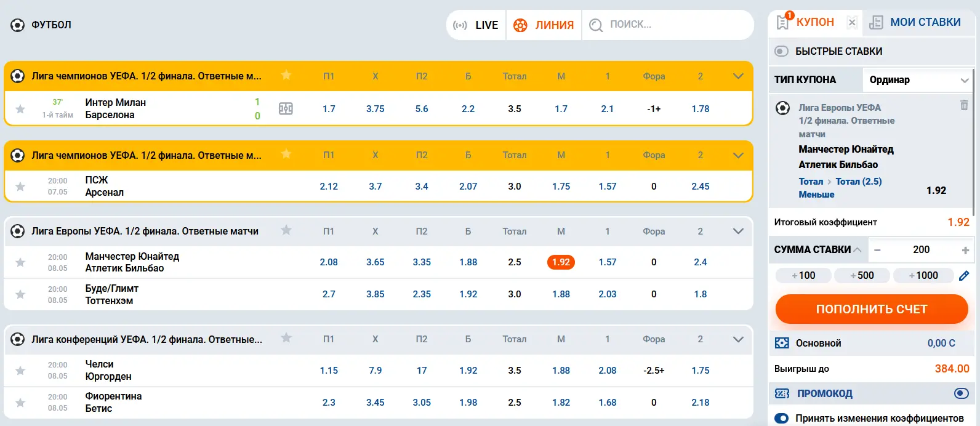Collapse СУММА СТАВКИ chevron
This screenshot has height=426, width=980.
pos(857,249)
